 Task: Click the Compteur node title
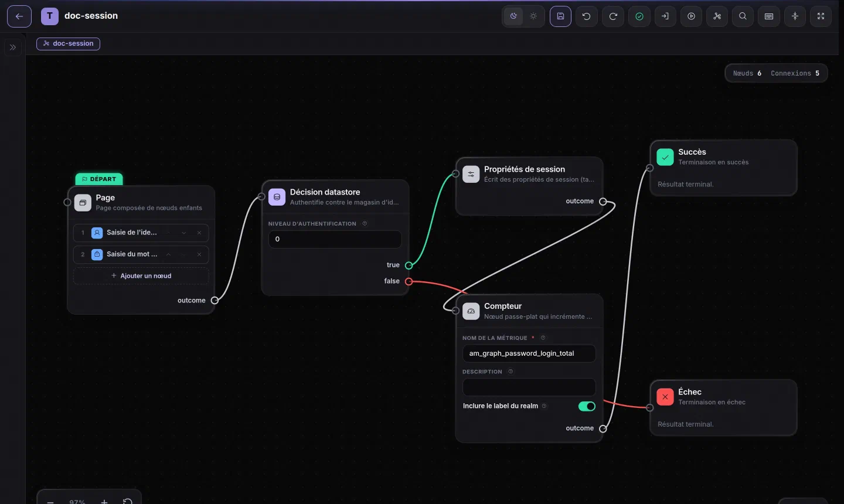pos(503,306)
